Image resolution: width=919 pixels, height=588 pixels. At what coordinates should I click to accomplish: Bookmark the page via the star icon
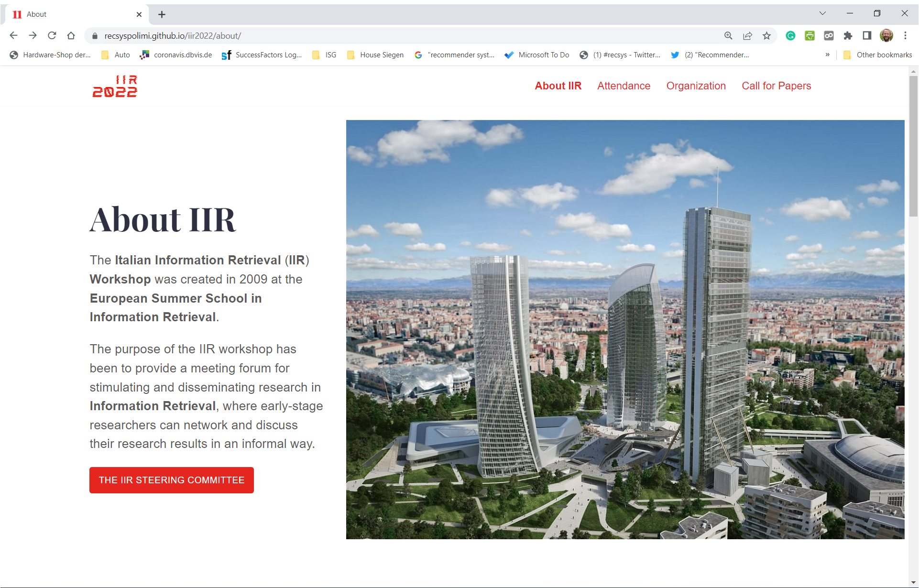click(x=767, y=36)
